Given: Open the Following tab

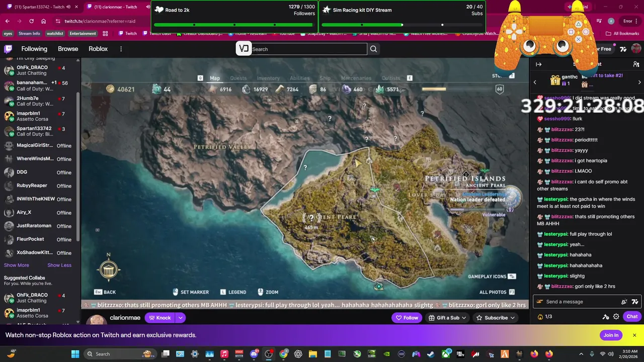Looking at the screenshot, I should pyautogui.click(x=34, y=49).
